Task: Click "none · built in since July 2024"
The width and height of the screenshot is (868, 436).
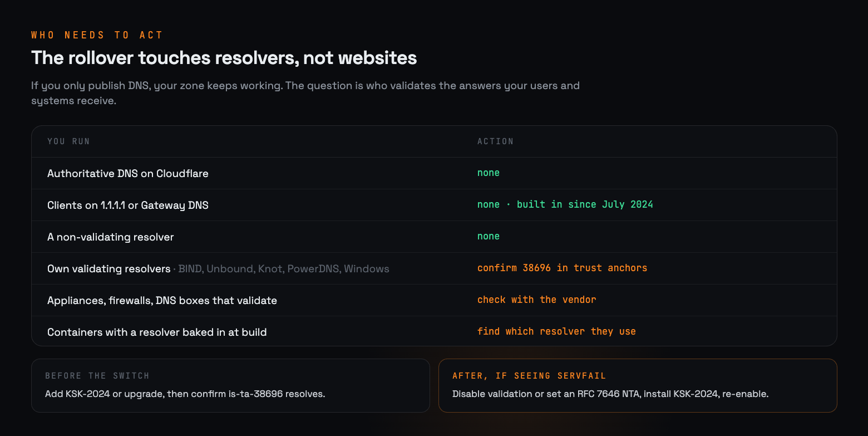Action: (565, 204)
